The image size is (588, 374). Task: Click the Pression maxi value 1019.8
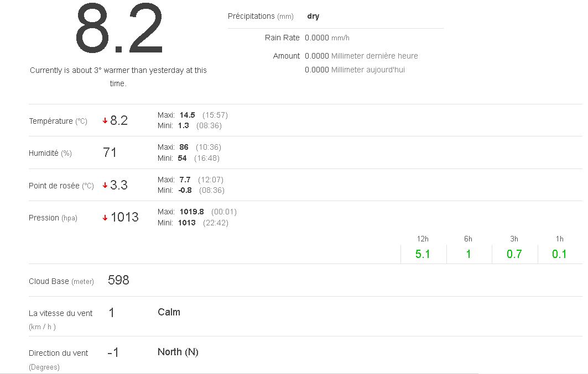pos(191,212)
